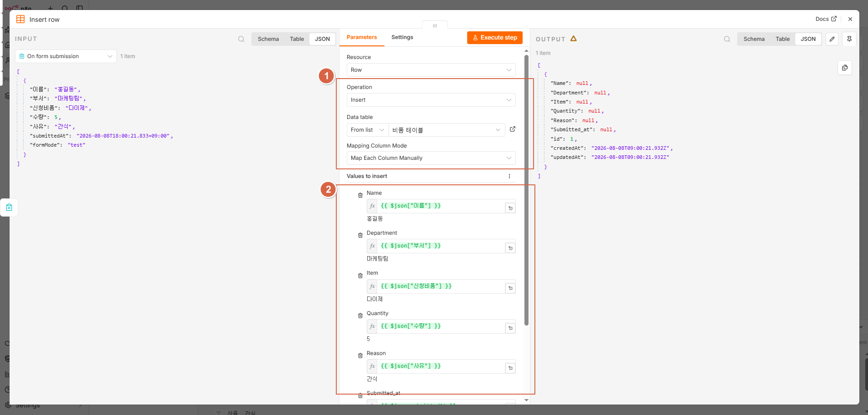Open Mapping Column Mode dropdown

point(431,158)
